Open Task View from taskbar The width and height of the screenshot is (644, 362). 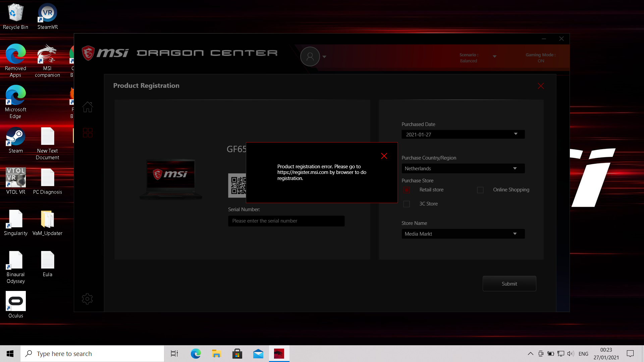[x=174, y=354]
